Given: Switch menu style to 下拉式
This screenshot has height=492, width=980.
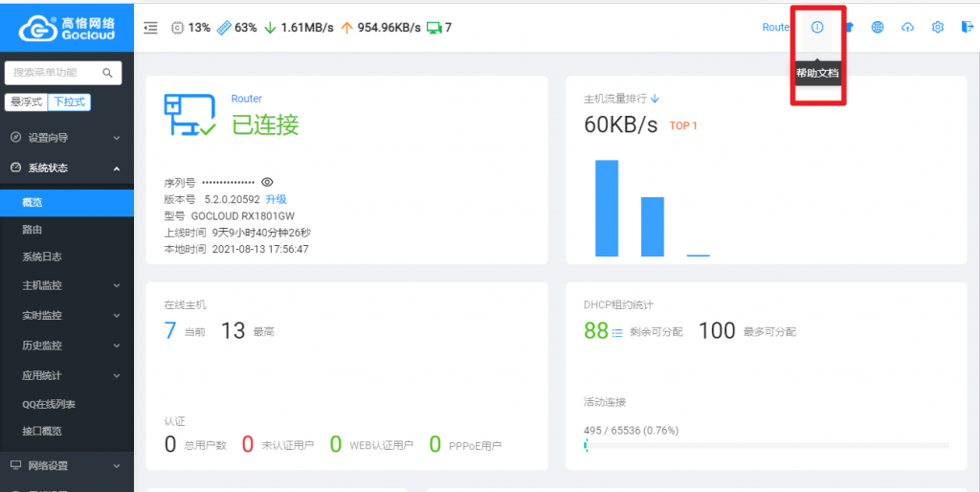Looking at the screenshot, I should click(69, 101).
